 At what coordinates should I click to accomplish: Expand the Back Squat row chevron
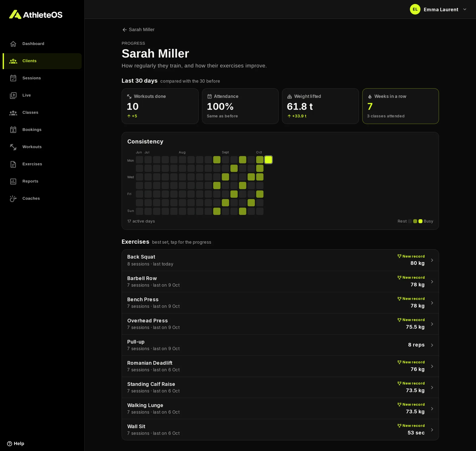[432, 260]
